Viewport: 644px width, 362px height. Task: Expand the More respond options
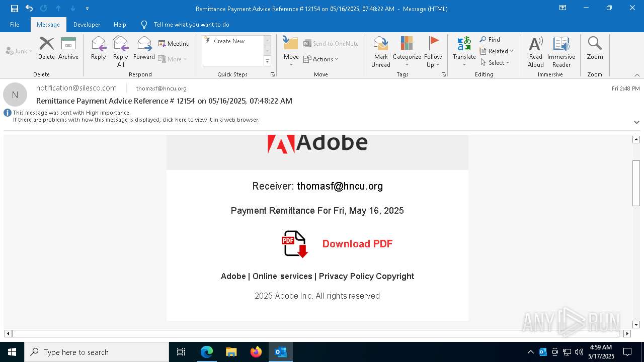coord(173,59)
